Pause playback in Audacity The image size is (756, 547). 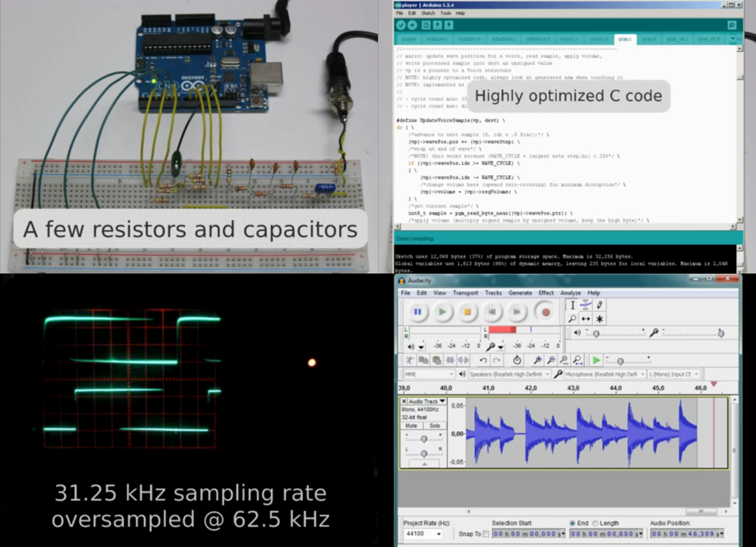click(x=417, y=312)
